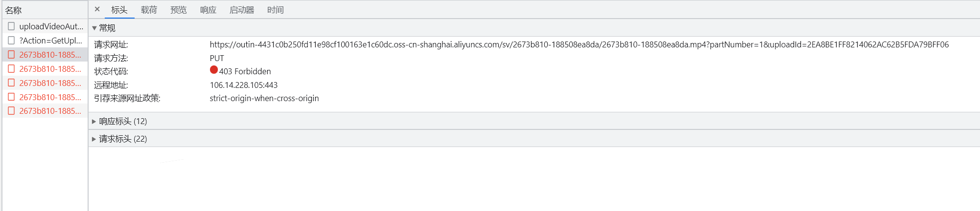Image resolution: width=980 pixels, height=211 pixels.
Task: Click the 名称 column header
Action: [14, 10]
